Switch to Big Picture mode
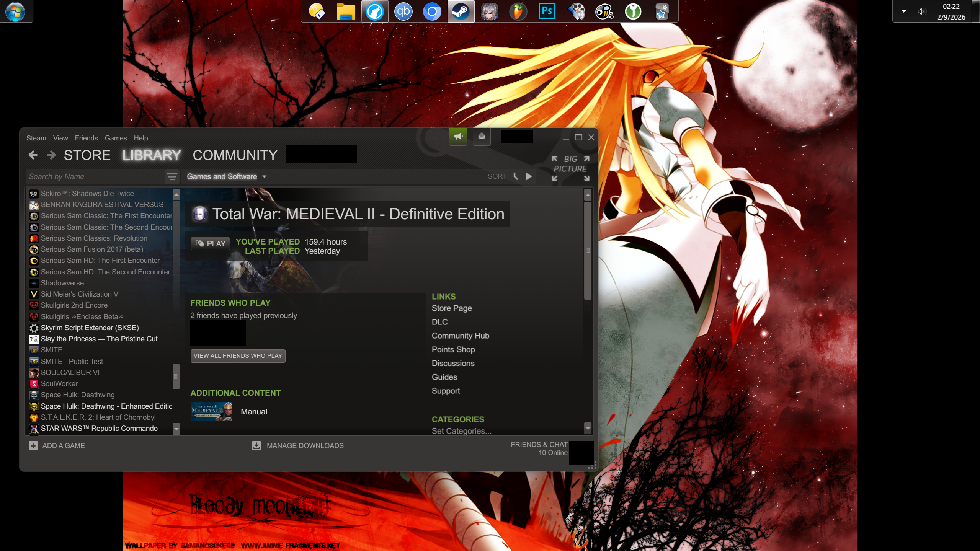The height and width of the screenshot is (551, 980). click(x=570, y=168)
